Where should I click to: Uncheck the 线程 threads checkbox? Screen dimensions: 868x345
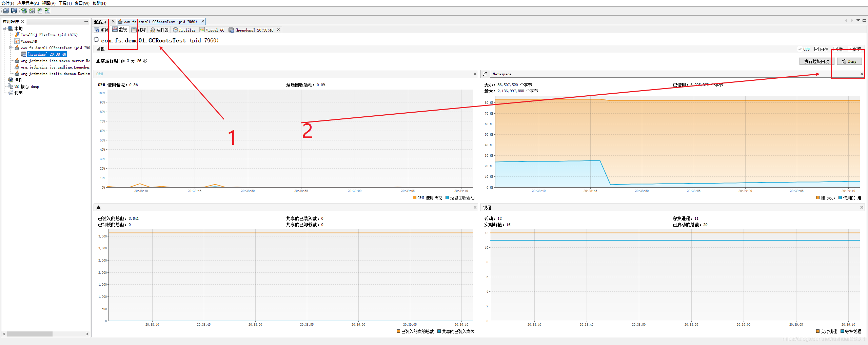coord(850,49)
